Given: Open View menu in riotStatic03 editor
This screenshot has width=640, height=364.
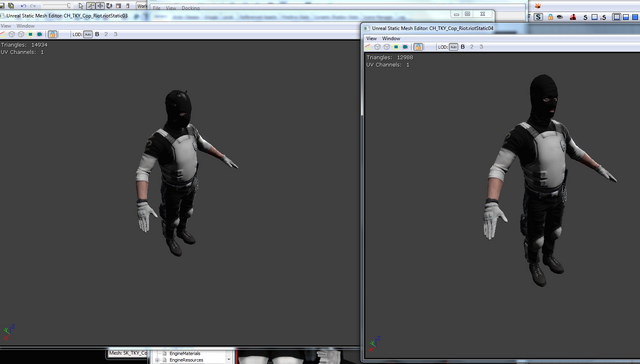Looking at the screenshot, I should (x=6, y=26).
